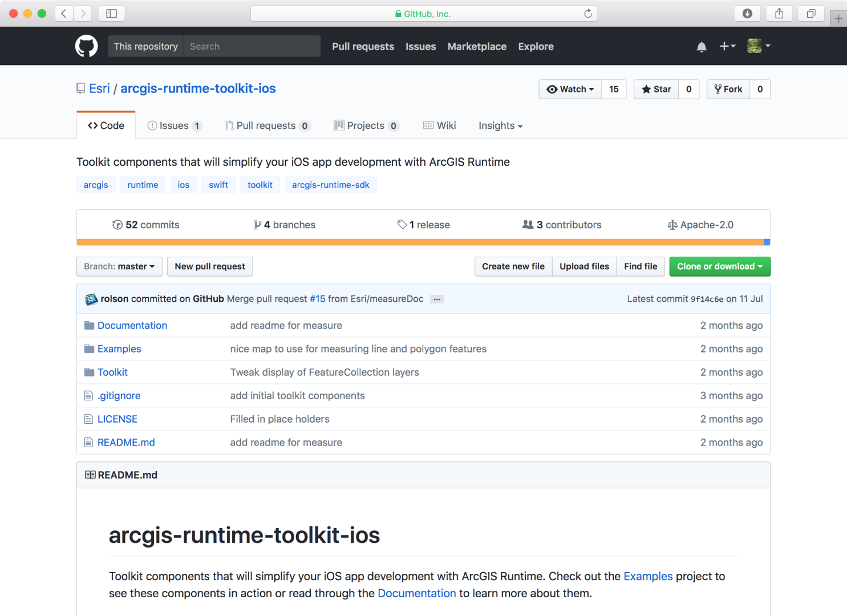The height and width of the screenshot is (616, 847).
Task: Reload the page in the address bar
Action: coord(588,13)
